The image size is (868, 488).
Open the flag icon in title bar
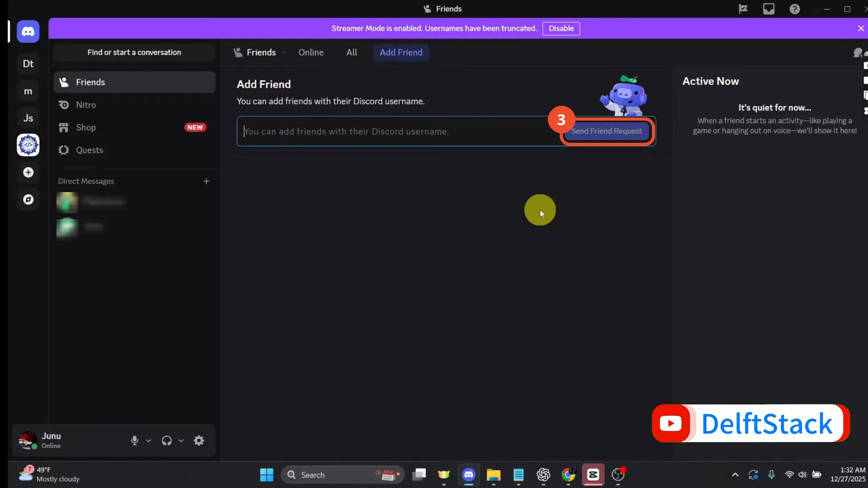(743, 9)
